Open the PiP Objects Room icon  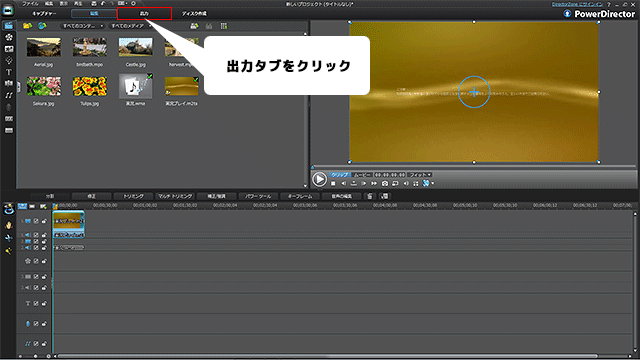click(9, 49)
